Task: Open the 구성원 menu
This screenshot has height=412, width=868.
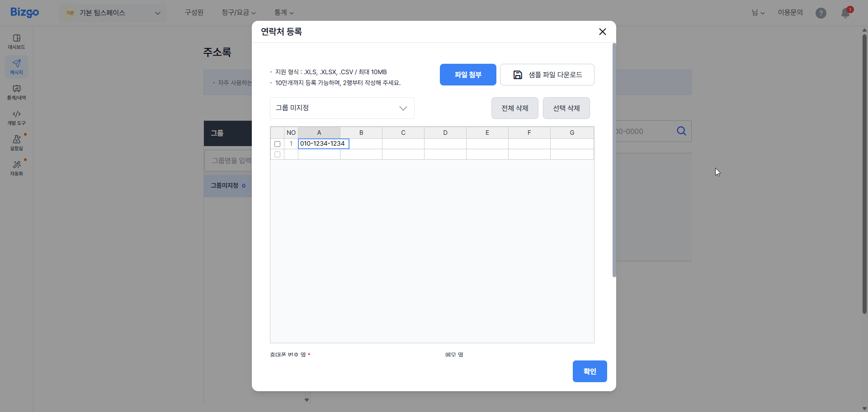Action: coord(194,13)
